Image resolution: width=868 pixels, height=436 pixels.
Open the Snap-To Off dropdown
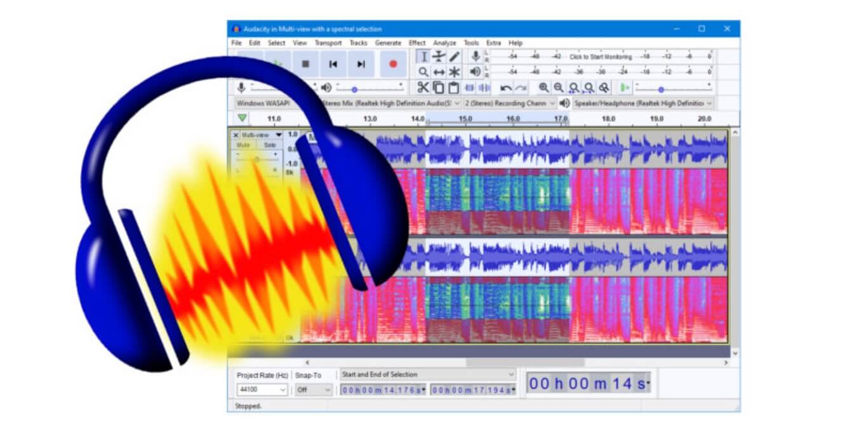(x=314, y=390)
